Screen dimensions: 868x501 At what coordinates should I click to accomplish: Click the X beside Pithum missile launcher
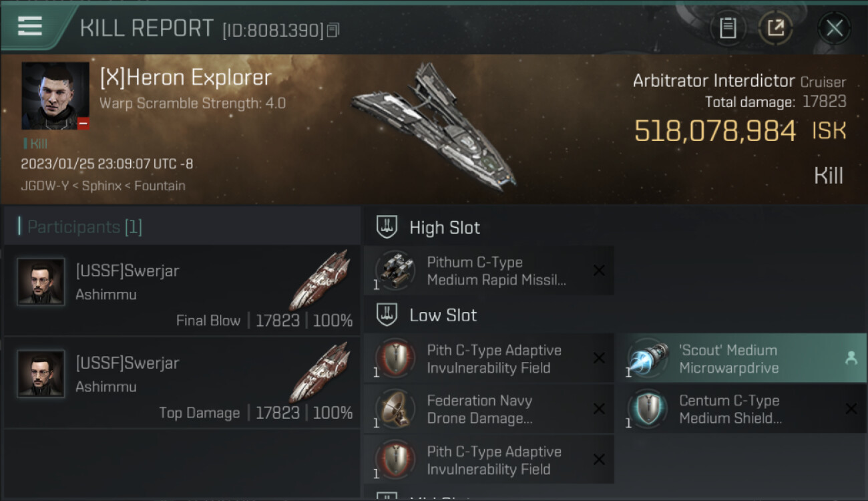tap(599, 271)
